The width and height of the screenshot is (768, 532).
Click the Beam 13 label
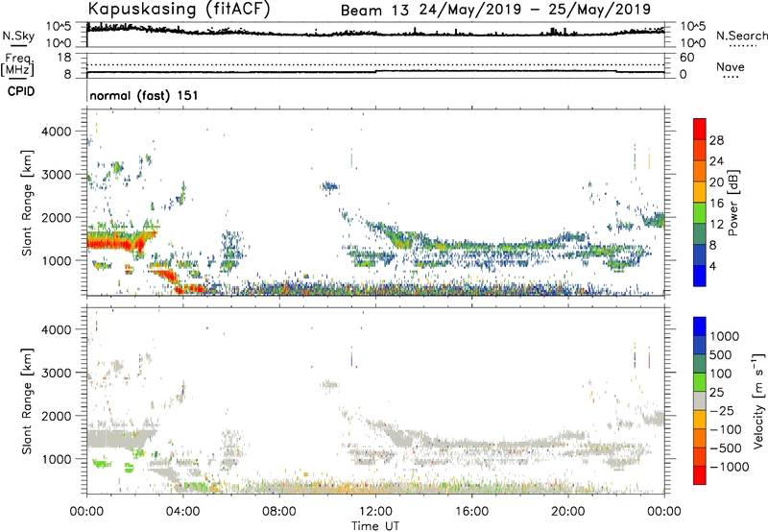tap(374, 11)
